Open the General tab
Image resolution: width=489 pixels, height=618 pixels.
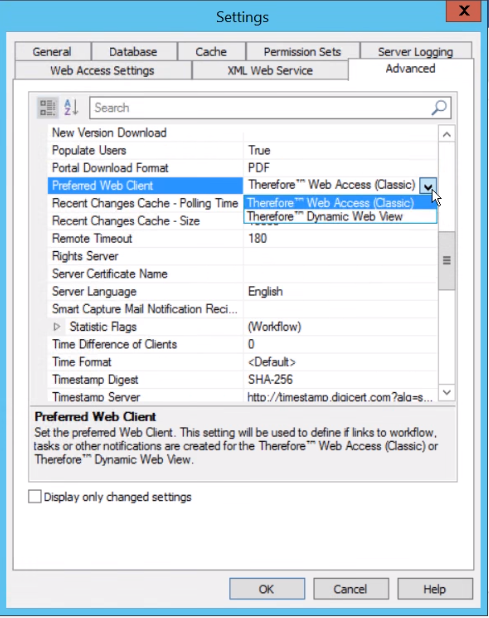(x=52, y=52)
